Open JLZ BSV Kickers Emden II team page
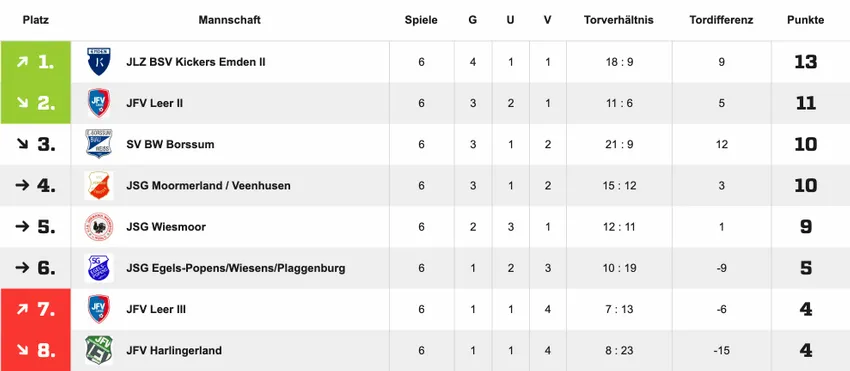The image size is (850, 371). [196, 62]
